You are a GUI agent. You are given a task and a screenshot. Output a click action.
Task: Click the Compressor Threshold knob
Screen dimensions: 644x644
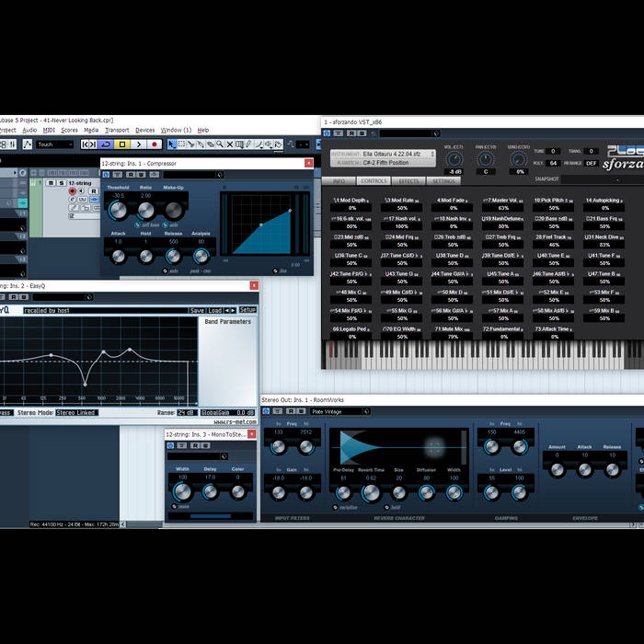coord(118,212)
